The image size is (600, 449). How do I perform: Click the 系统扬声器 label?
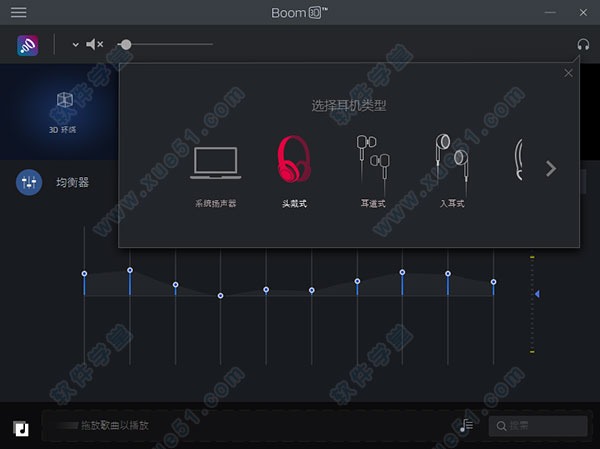tap(216, 203)
